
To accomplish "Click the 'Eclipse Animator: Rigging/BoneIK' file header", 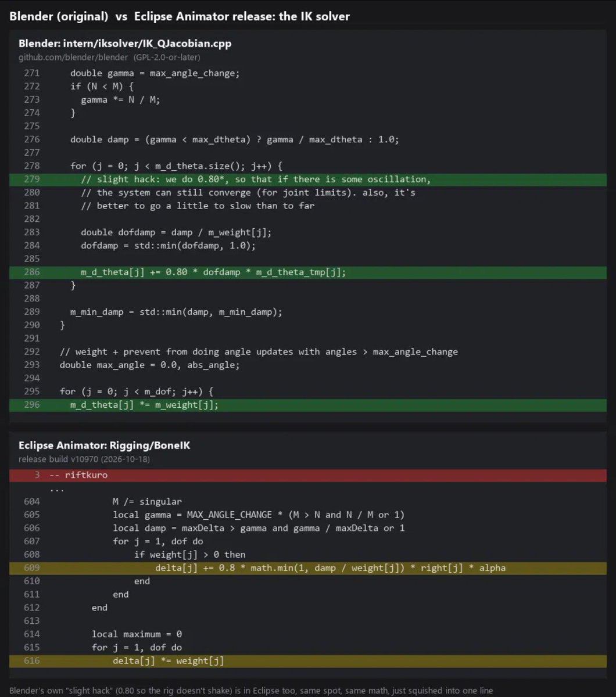I will [x=105, y=446].
